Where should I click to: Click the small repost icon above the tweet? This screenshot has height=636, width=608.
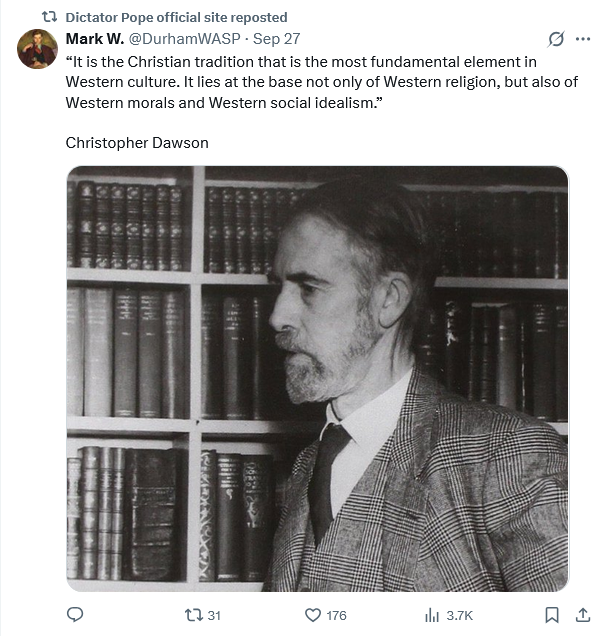point(48,17)
